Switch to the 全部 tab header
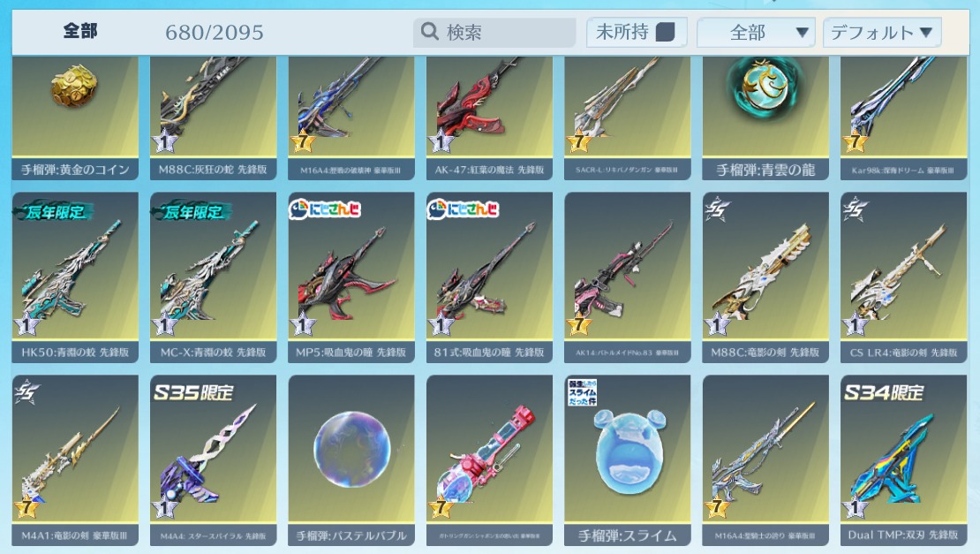The height and width of the screenshot is (554, 980). click(x=80, y=31)
